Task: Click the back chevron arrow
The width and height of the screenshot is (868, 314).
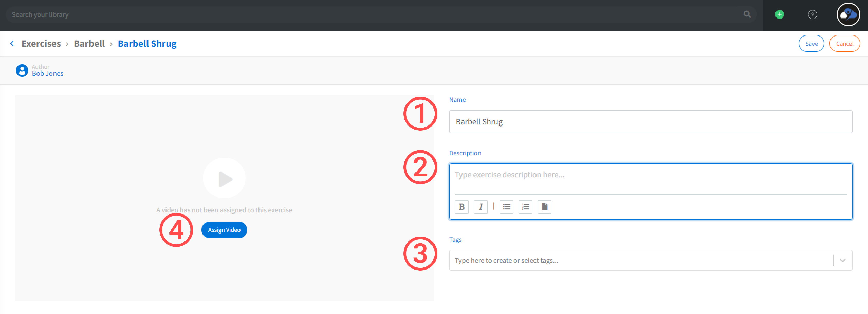Action: [x=12, y=43]
